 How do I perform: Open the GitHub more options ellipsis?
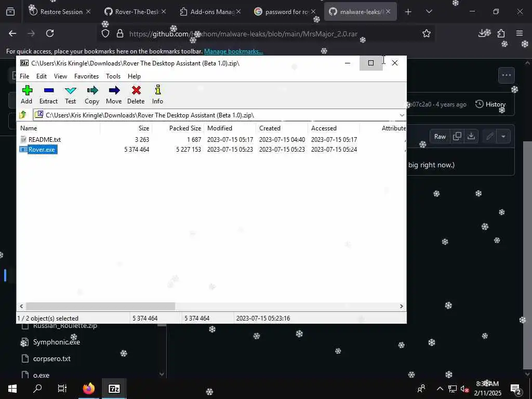pos(506,75)
